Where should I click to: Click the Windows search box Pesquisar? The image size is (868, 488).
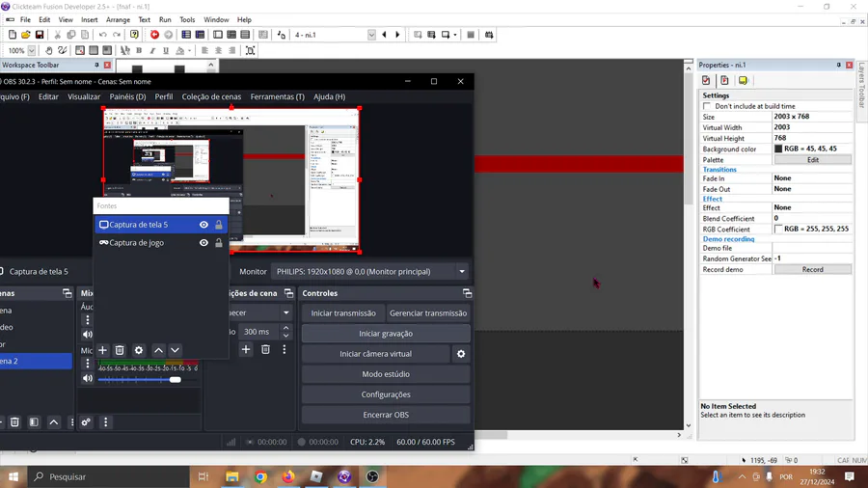[108, 476]
